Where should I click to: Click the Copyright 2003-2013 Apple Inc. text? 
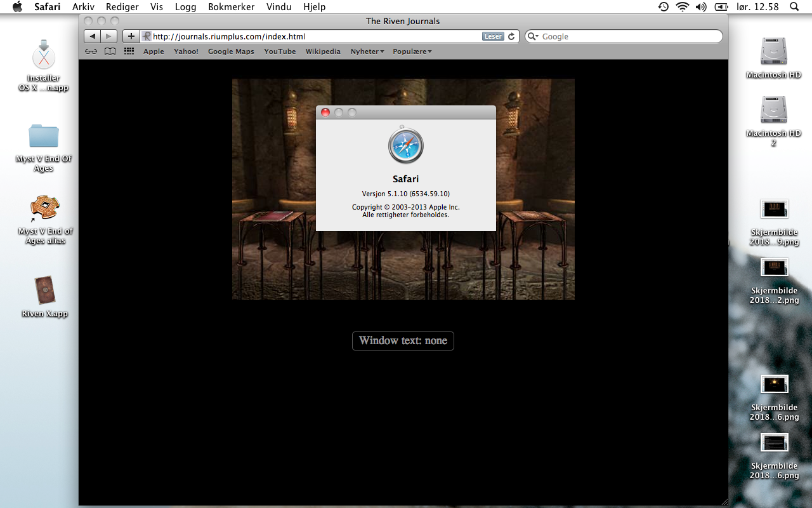click(x=406, y=207)
